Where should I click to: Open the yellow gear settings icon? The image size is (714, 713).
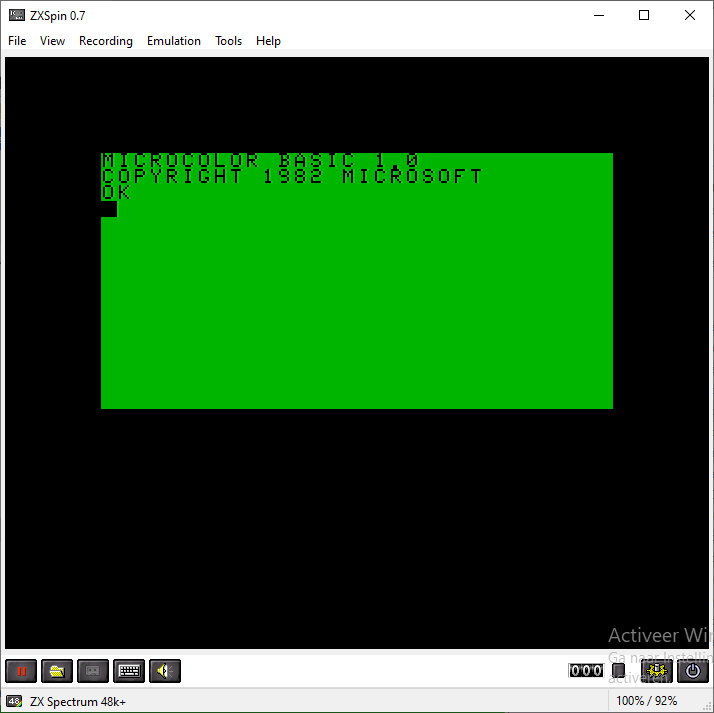coord(657,671)
